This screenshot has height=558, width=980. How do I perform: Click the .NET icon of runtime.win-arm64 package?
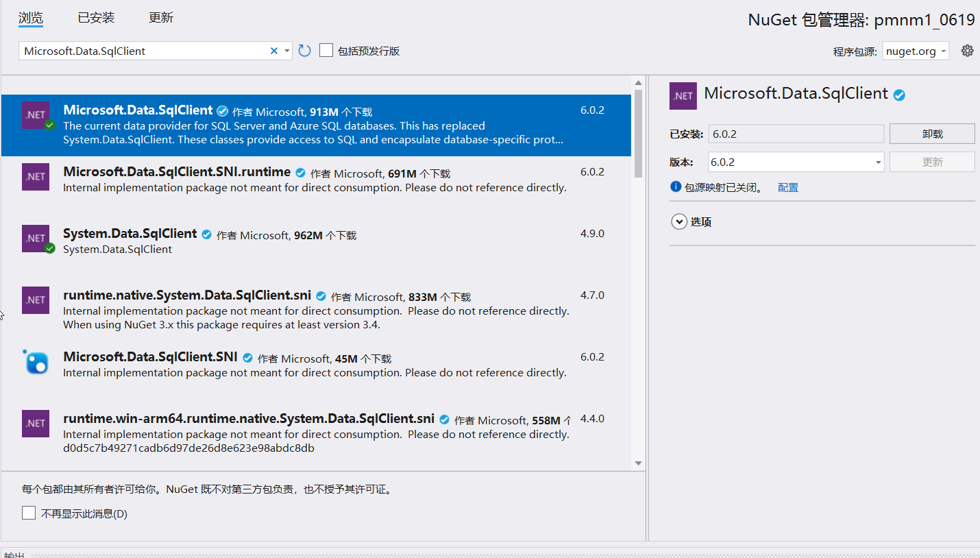pyautogui.click(x=36, y=423)
